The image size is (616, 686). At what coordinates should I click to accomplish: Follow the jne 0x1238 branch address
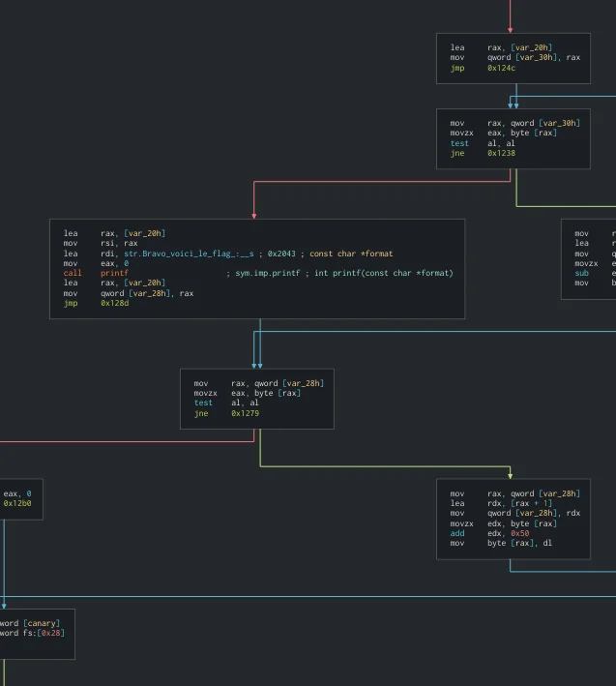501,153
